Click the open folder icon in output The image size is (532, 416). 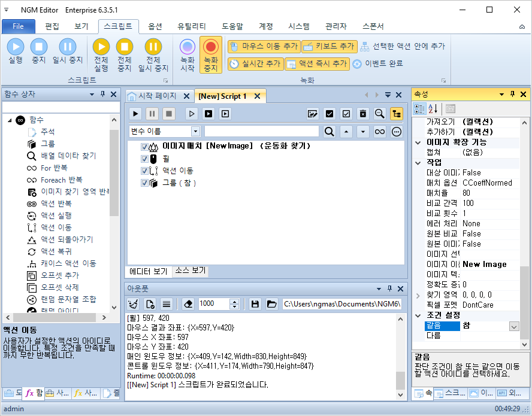[271, 304]
